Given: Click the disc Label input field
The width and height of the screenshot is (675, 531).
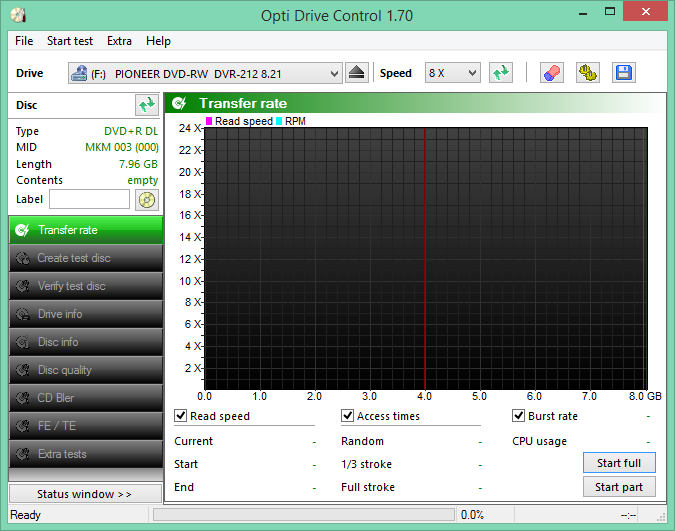Looking at the screenshot, I should [x=89, y=199].
